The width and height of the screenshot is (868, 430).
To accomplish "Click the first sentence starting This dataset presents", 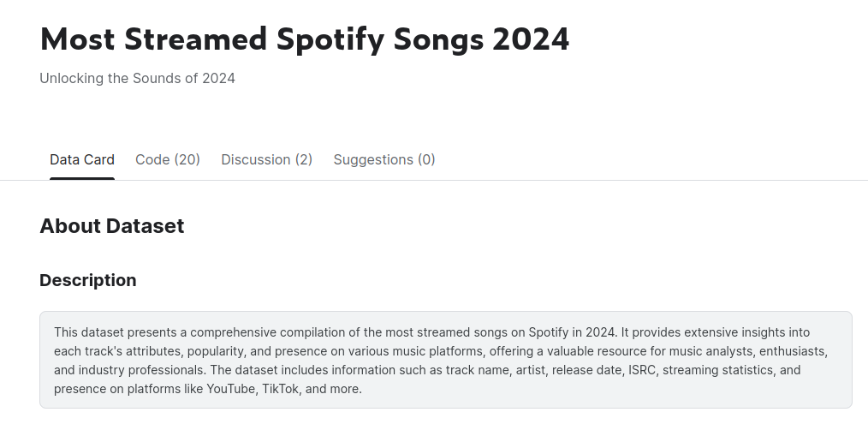I will point(257,331).
